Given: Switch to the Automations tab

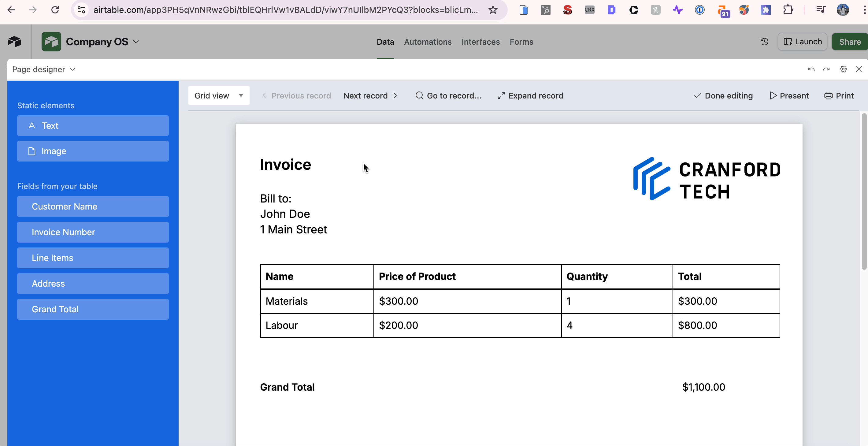Looking at the screenshot, I should point(428,42).
